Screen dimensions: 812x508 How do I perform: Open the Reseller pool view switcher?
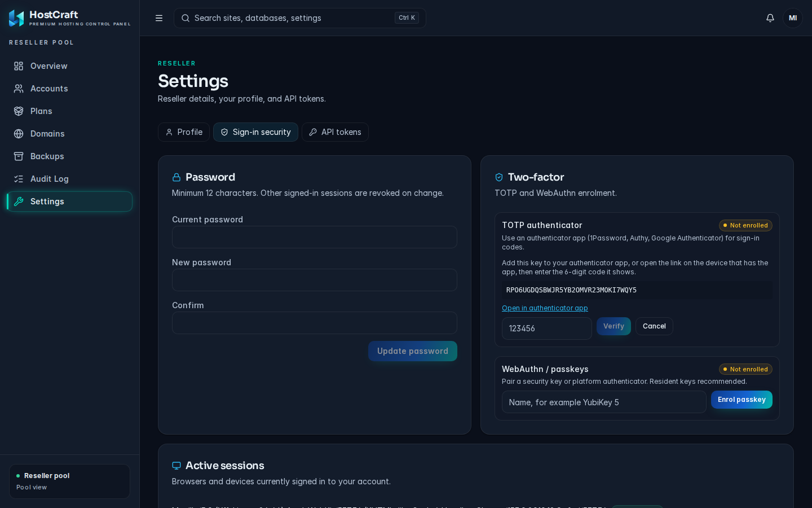tap(69, 481)
